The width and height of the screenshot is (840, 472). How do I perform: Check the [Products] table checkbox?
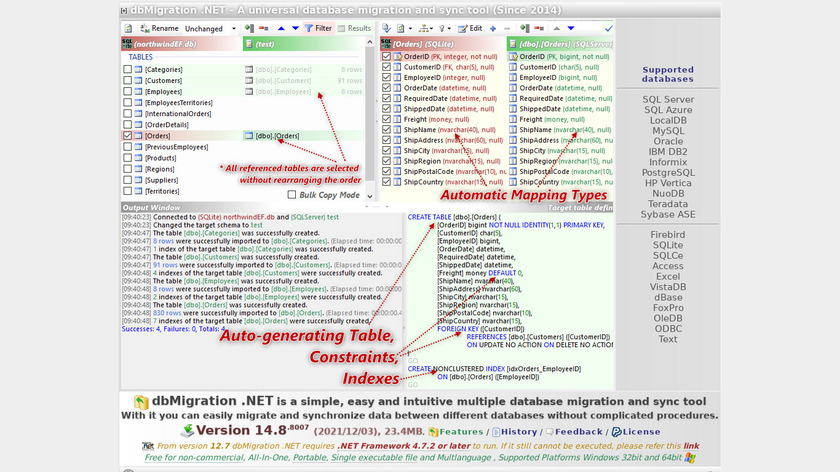coord(128,158)
